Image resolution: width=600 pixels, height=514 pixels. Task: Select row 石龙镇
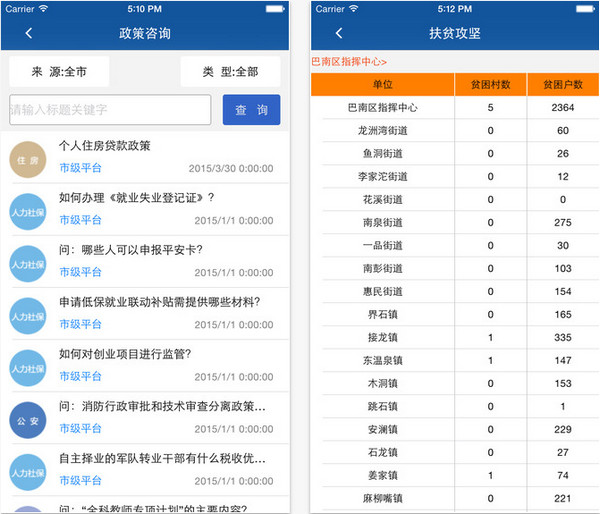[455, 452]
